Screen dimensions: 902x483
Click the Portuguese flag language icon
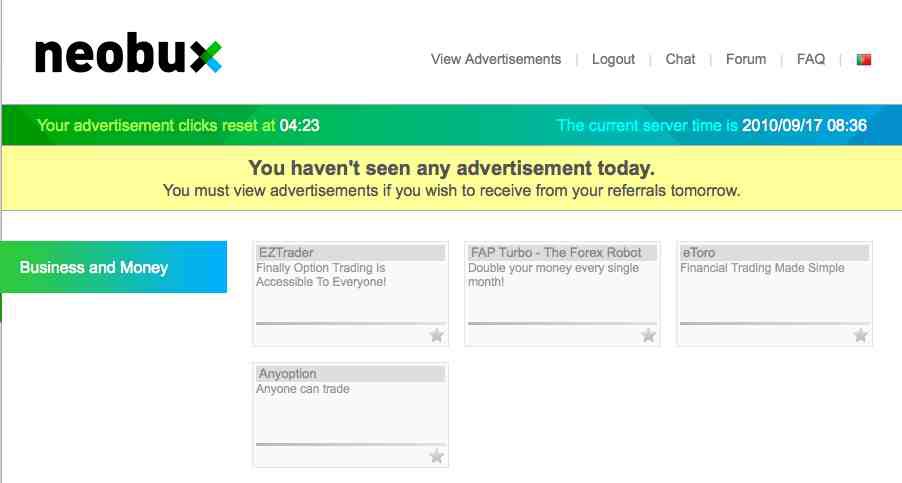[x=864, y=59]
